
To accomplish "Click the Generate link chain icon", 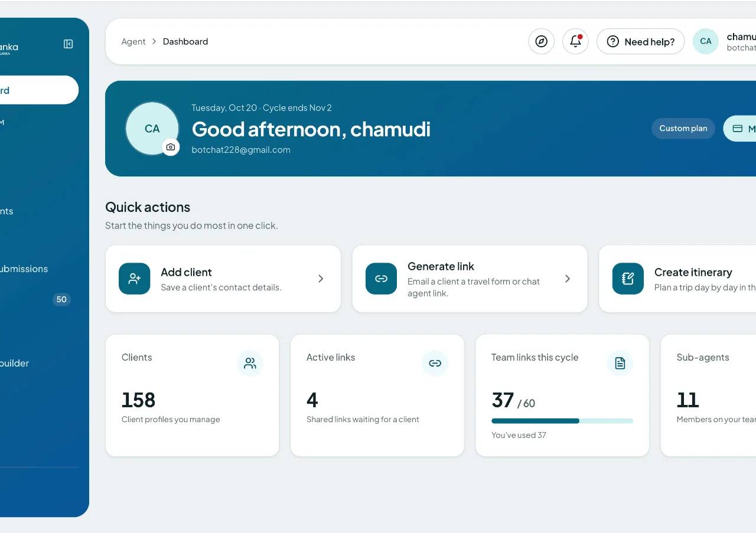I will [x=382, y=279].
